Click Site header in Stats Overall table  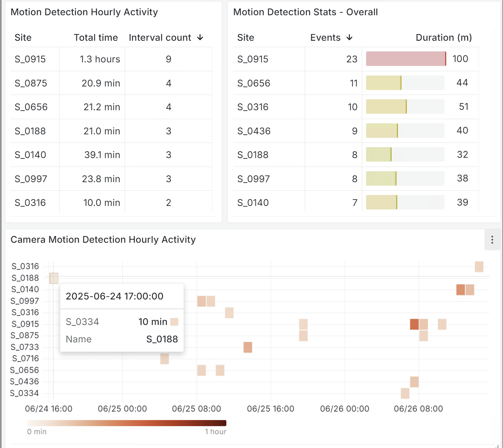point(245,37)
